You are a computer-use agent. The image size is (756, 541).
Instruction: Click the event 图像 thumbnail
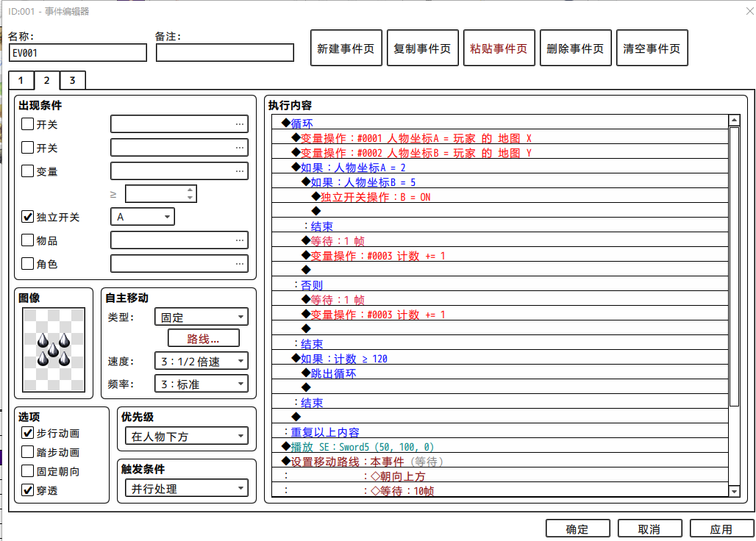tap(54, 350)
